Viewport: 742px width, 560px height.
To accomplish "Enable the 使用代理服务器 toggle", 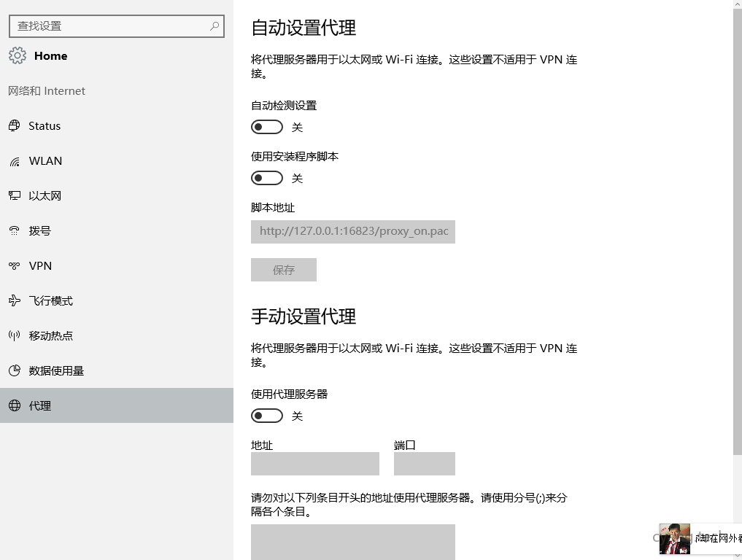I will 266,415.
